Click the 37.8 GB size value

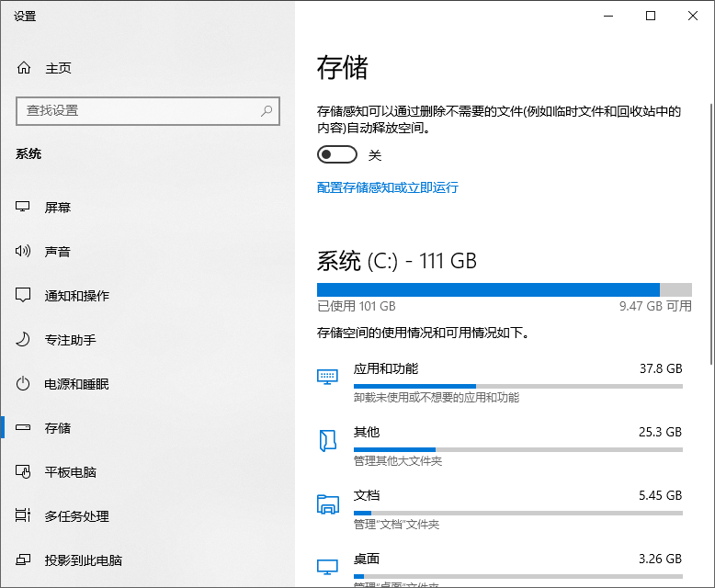[x=661, y=368]
